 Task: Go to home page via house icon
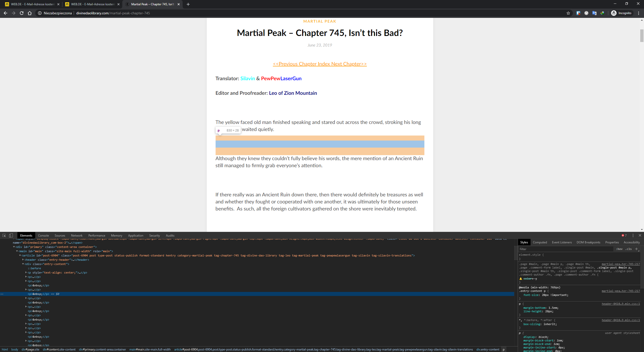click(30, 13)
